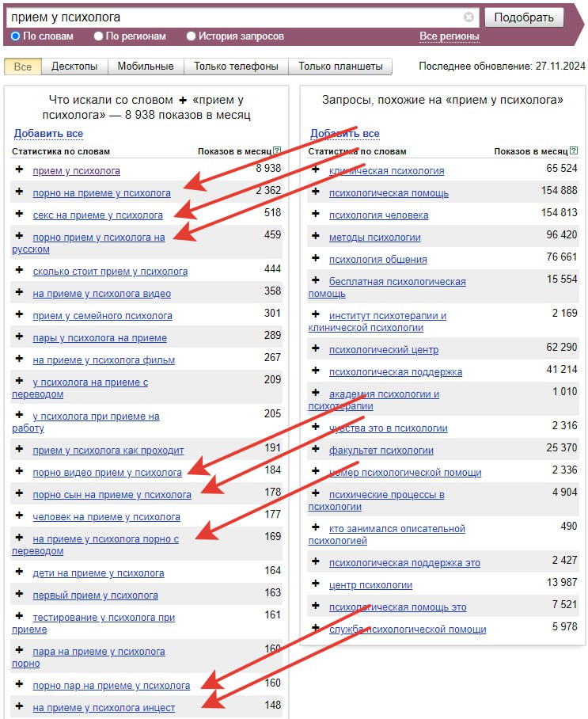Click the '444' impressions value
The height and width of the screenshot is (719, 588).
(272, 268)
